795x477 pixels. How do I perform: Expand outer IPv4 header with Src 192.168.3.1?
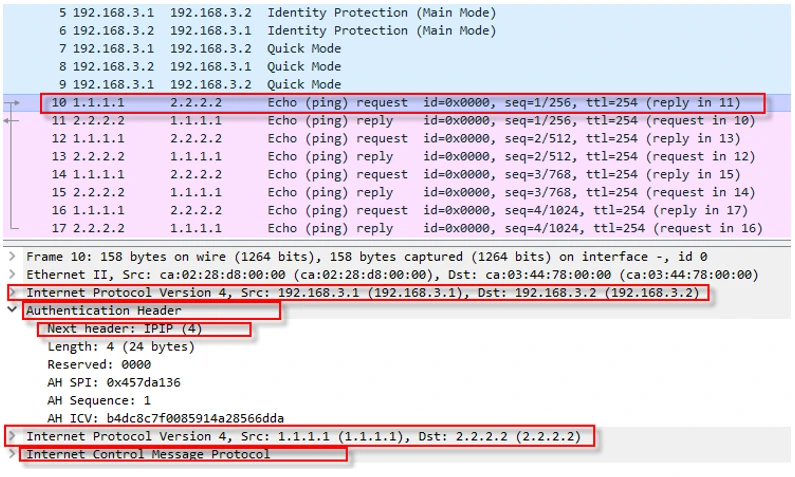(12, 293)
